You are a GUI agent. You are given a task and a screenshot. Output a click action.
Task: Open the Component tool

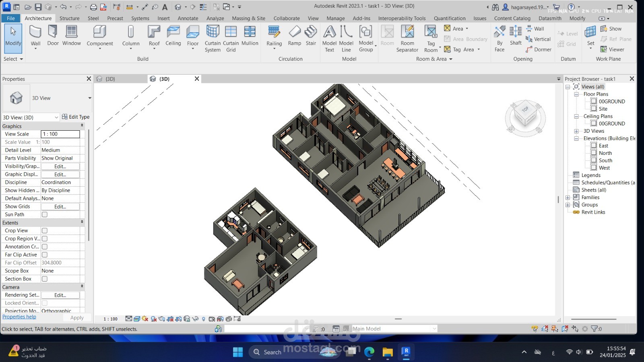(x=100, y=37)
